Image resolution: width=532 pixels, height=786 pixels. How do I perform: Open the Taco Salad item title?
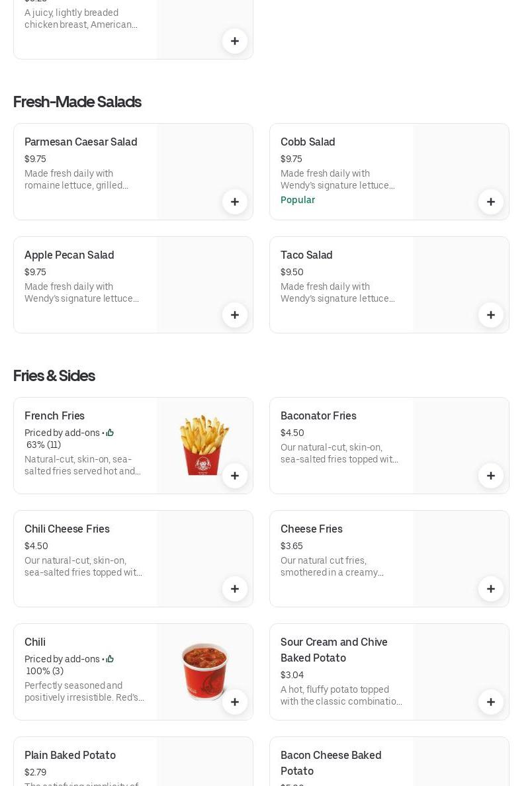tap(306, 255)
